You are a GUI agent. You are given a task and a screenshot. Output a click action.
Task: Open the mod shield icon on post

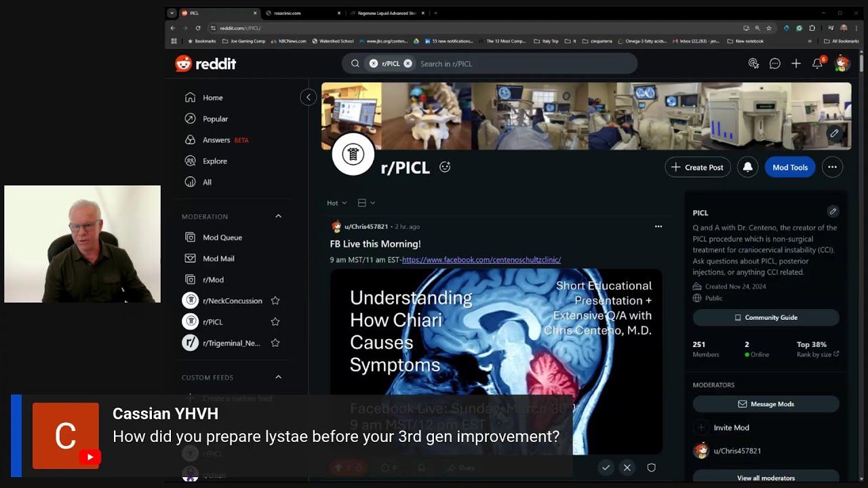pyautogui.click(x=651, y=468)
